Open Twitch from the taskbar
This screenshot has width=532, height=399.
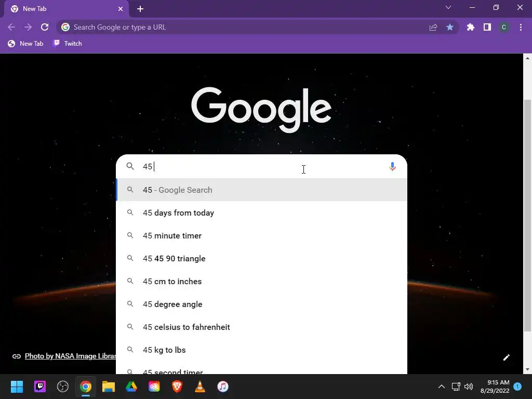pyautogui.click(x=39, y=387)
